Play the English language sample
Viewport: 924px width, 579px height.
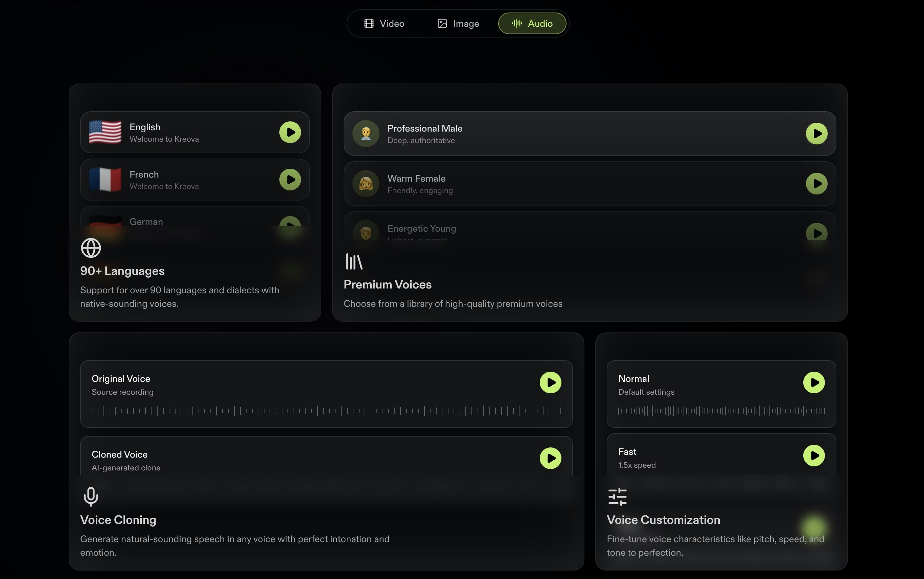[290, 132]
